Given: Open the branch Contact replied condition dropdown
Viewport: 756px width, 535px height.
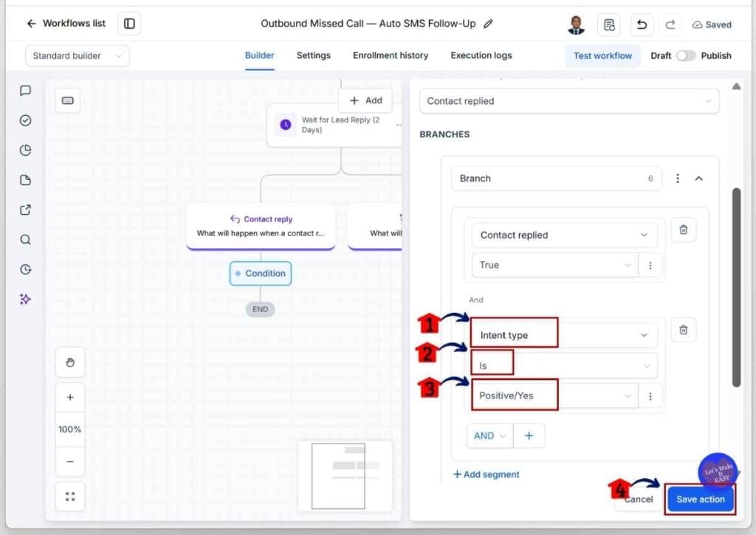Looking at the screenshot, I should click(x=564, y=235).
